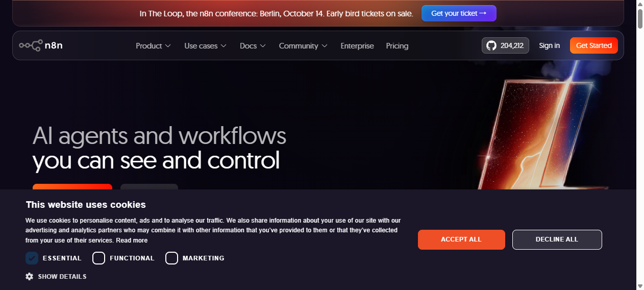Decline all cookies
Image resolution: width=644 pixels, height=290 pixels.
pyautogui.click(x=557, y=239)
